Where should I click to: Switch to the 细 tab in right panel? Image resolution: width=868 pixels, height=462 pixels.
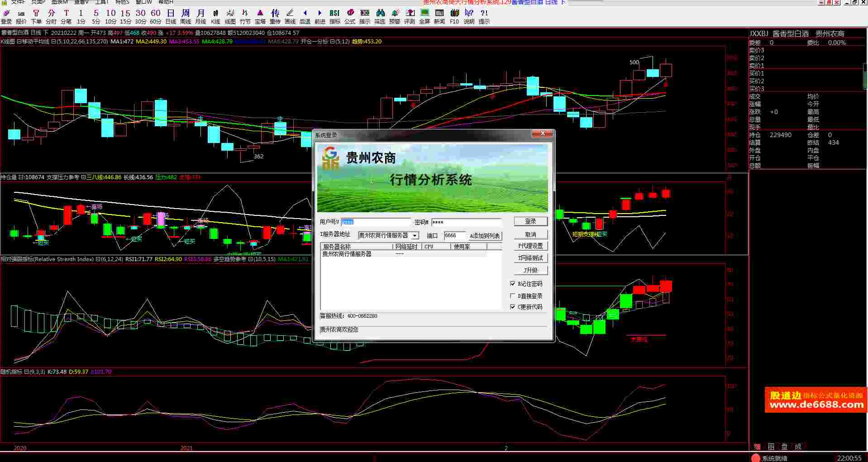pos(757,447)
